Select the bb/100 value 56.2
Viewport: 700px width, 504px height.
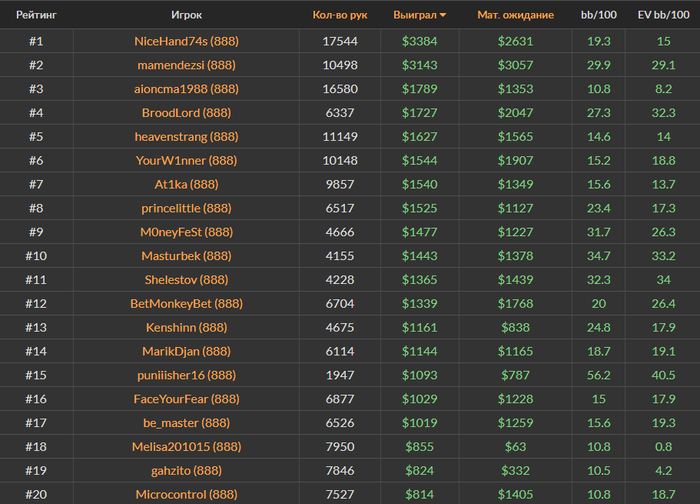(x=599, y=375)
